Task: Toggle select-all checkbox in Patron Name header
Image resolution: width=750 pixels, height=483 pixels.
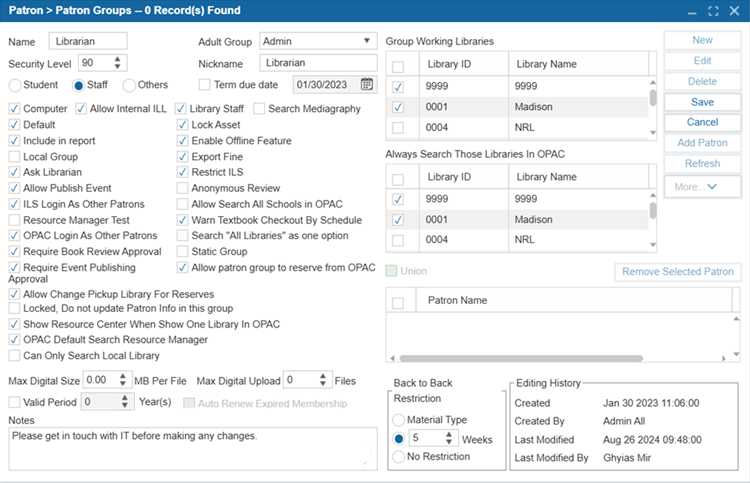Action: 398,303
